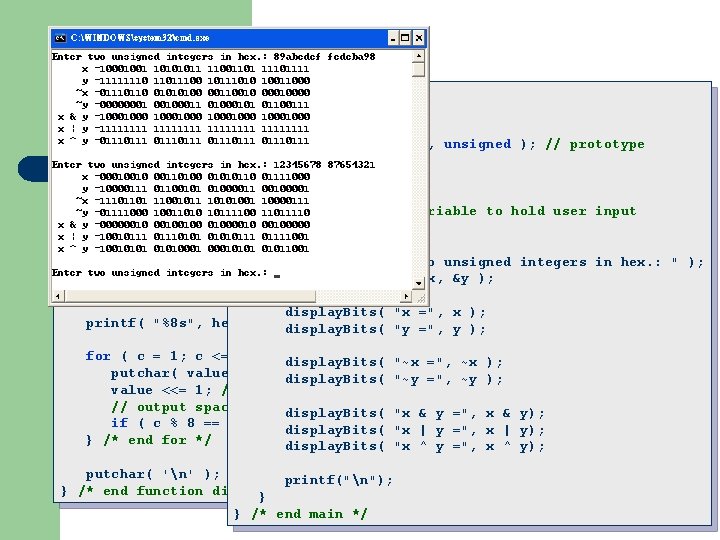Image resolution: width=720 pixels, height=540 pixels.
Task: Click 'unsigned integers in hex.:' string in code
Action: click(x=552, y=262)
